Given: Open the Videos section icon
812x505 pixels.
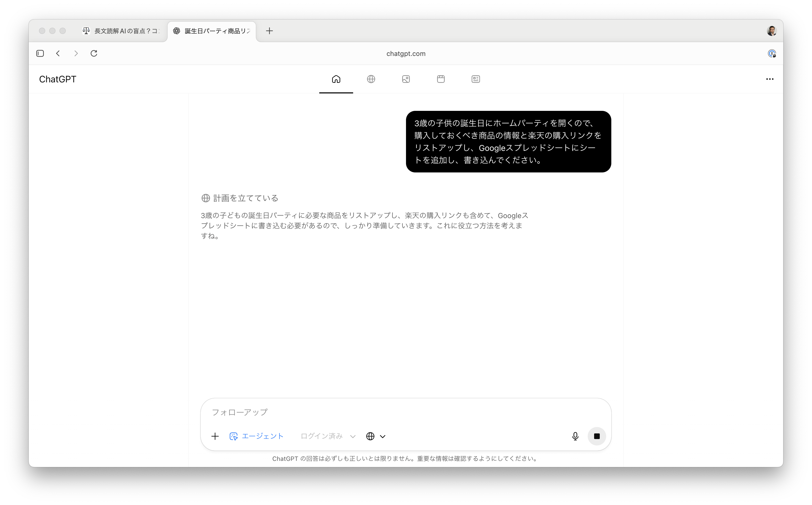Looking at the screenshot, I should pos(441,79).
